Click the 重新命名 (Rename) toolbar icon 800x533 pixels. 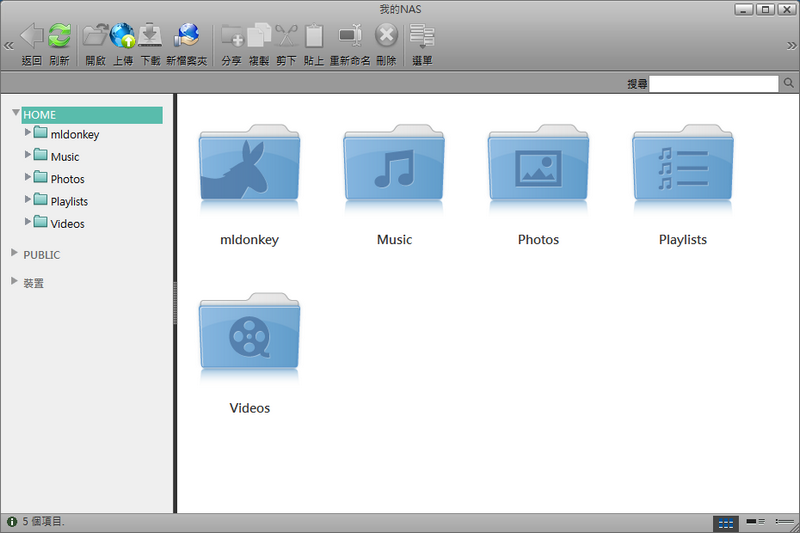coord(350,36)
